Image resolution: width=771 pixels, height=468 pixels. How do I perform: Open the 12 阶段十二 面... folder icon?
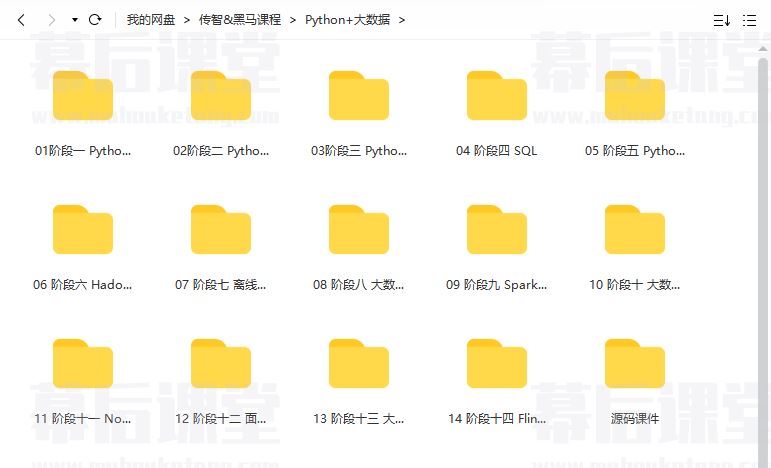click(x=221, y=363)
